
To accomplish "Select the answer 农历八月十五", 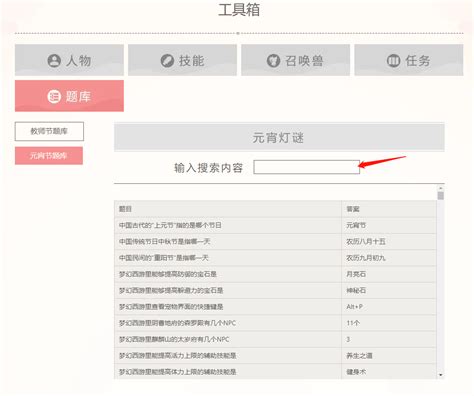I will click(x=366, y=242).
